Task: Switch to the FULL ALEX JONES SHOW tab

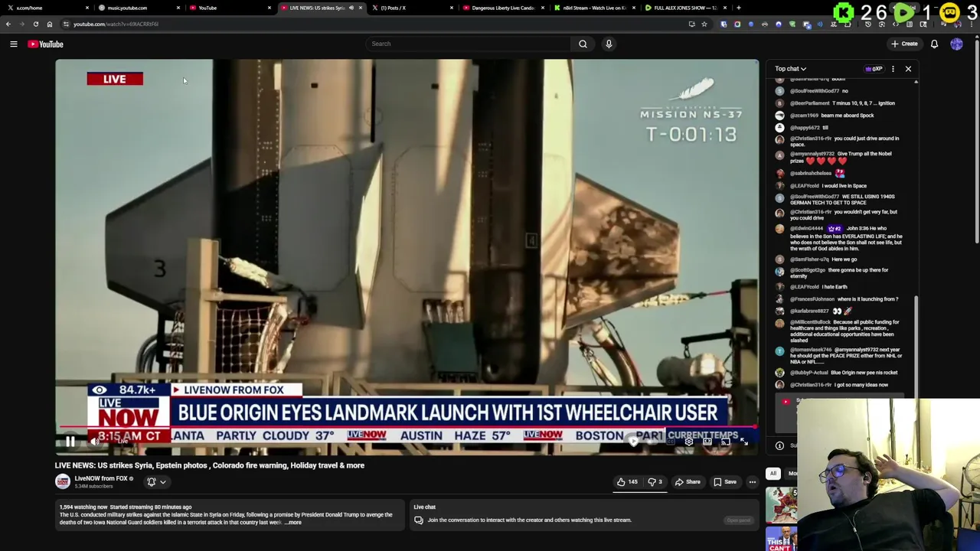Action: pos(684,8)
